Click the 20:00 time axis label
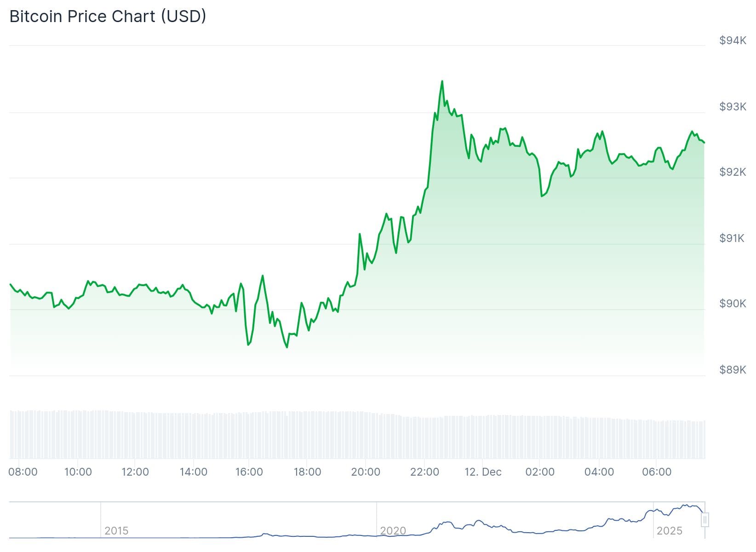The image size is (756, 552). [x=366, y=472]
